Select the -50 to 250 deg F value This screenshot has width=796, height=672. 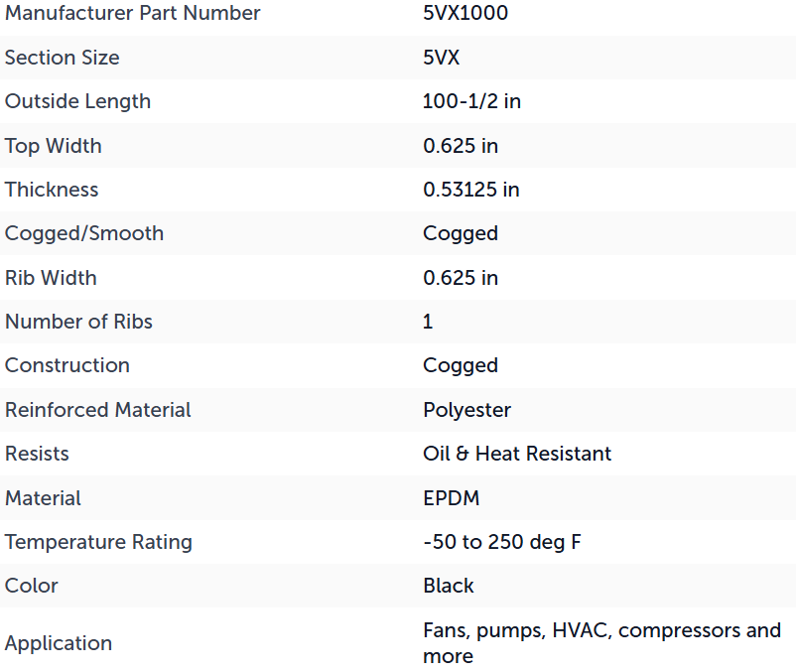click(x=502, y=542)
